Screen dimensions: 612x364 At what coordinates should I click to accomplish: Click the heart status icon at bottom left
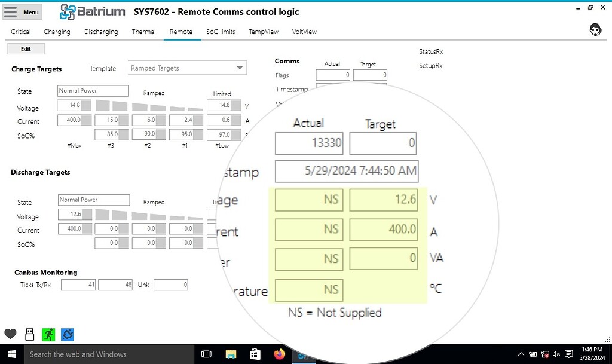coord(10,334)
